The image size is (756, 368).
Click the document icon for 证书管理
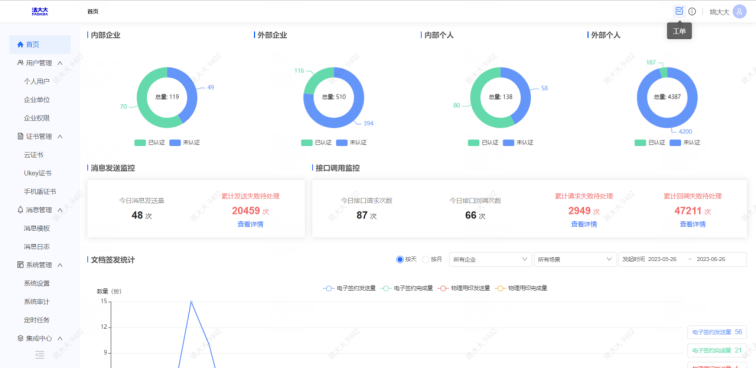pos(20,136)
